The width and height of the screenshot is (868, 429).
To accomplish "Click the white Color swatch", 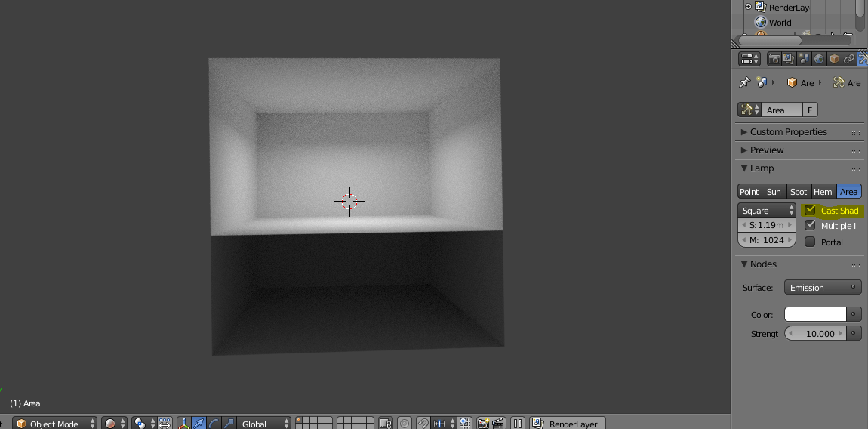I will (815, 314).
